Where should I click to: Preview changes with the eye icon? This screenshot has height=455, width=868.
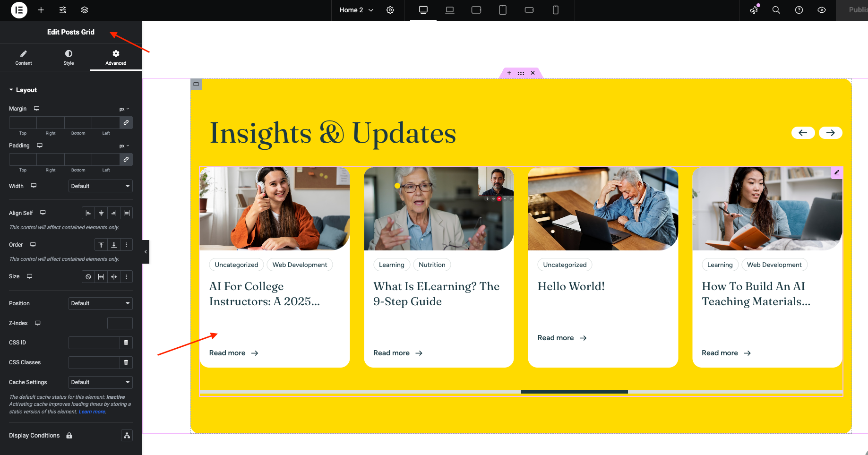[x=822, y=10]
